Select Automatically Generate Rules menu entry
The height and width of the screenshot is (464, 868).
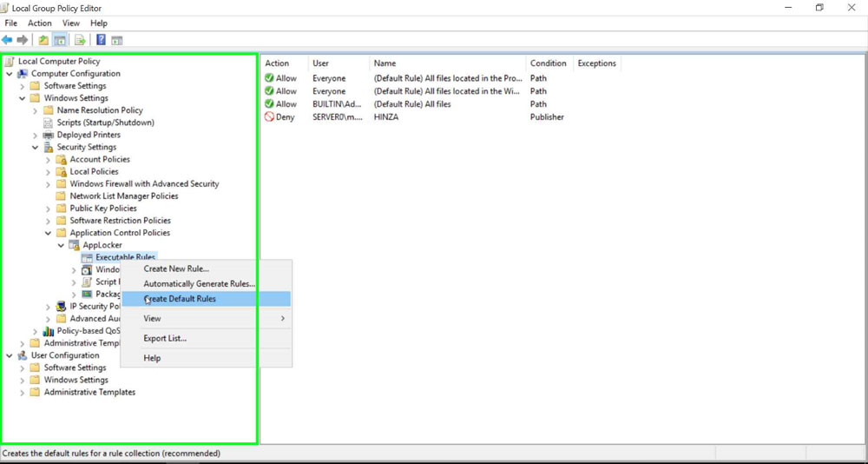[x=199, y=284]
